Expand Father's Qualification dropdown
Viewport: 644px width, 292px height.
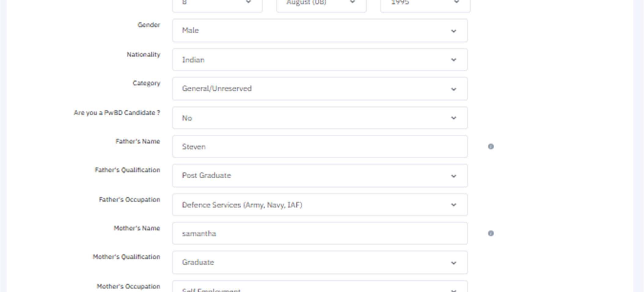320,176
